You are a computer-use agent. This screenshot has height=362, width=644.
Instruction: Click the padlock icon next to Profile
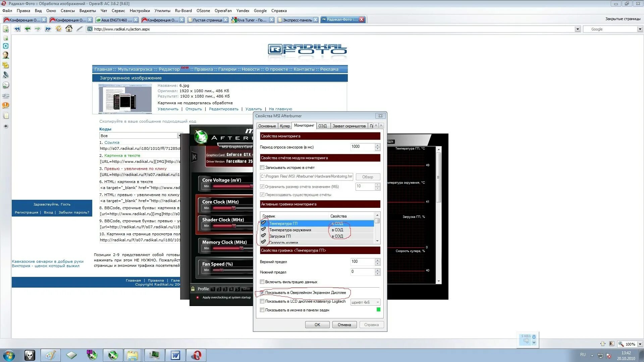point(193,289)
